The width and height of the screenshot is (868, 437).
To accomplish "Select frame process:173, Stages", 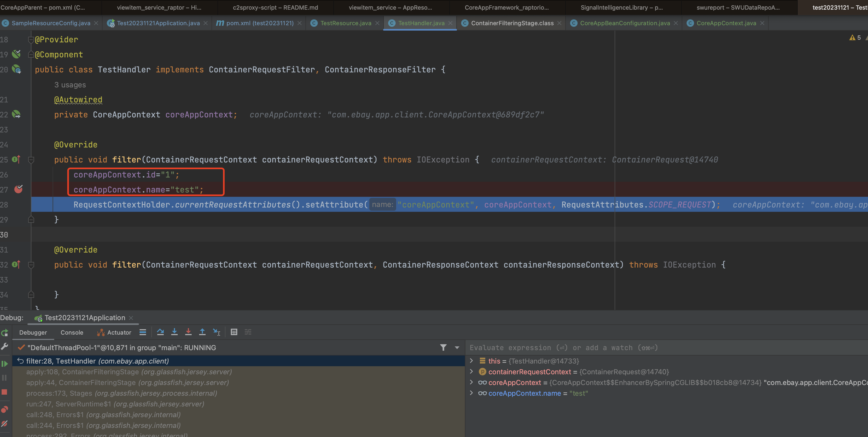I will tap(239, 393).
